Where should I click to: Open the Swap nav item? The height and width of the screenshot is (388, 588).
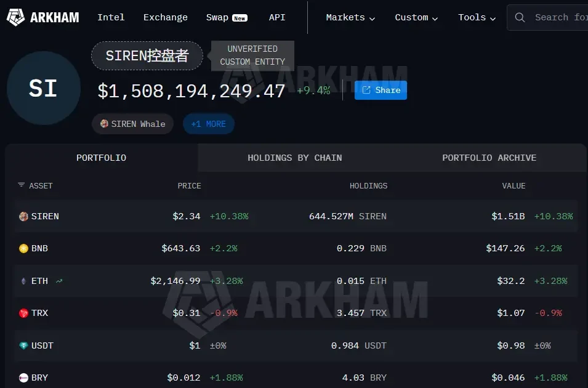pyautogui.click(x=227, y=17)
